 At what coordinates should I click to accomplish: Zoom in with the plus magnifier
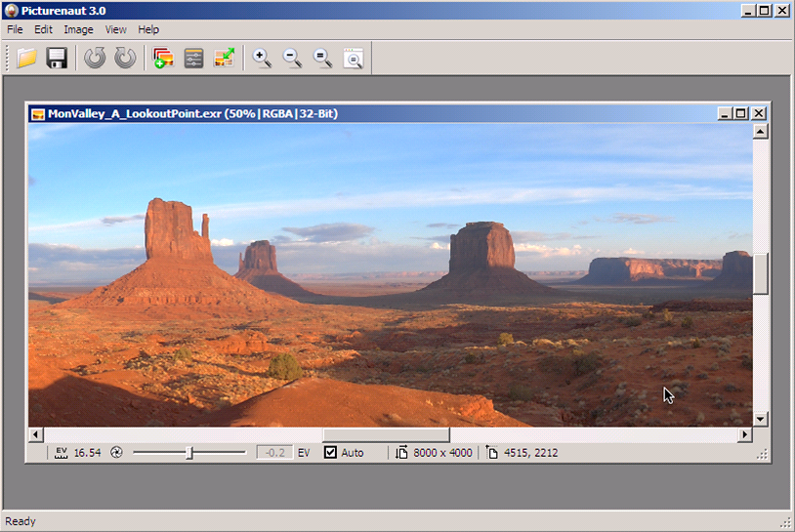[262, 59]
